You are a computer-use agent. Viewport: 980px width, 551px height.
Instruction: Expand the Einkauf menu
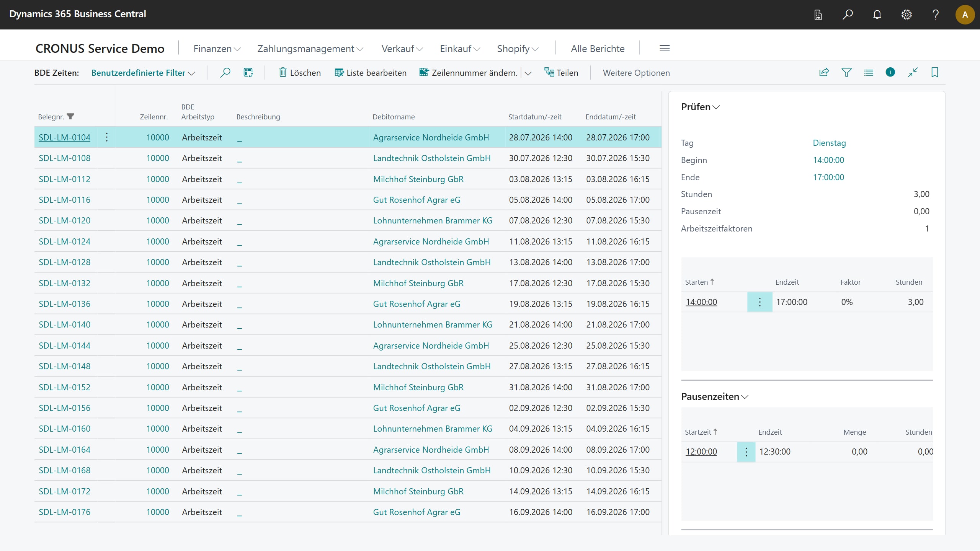[460, 49]
